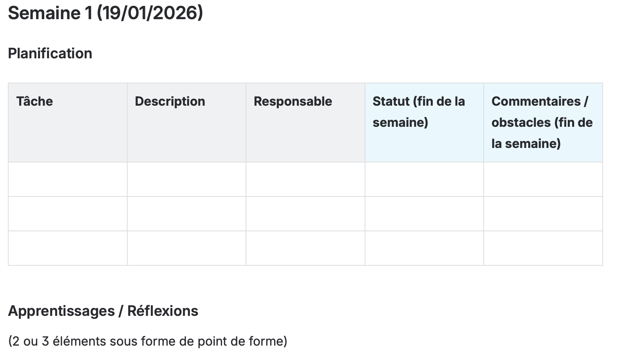Click last row cell under Description
Screen dimensions: 618x364
[x=186, y=248]
